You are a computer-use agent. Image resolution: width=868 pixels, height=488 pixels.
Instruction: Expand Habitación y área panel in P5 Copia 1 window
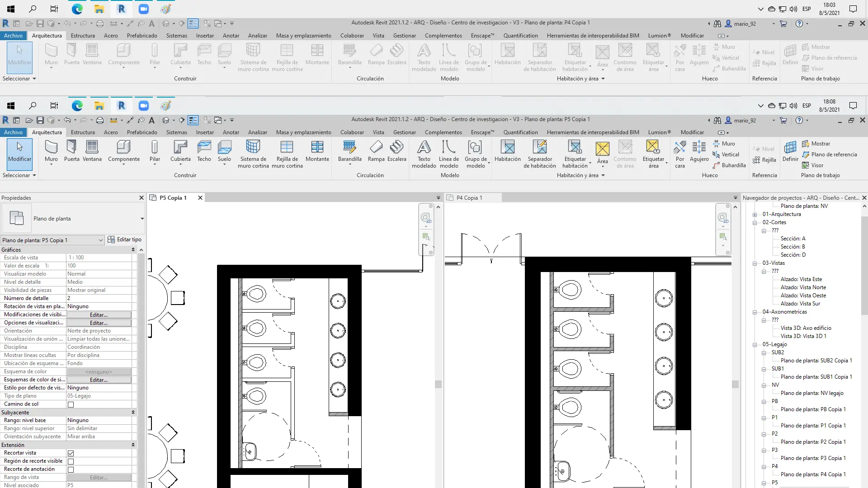(580, 175)
